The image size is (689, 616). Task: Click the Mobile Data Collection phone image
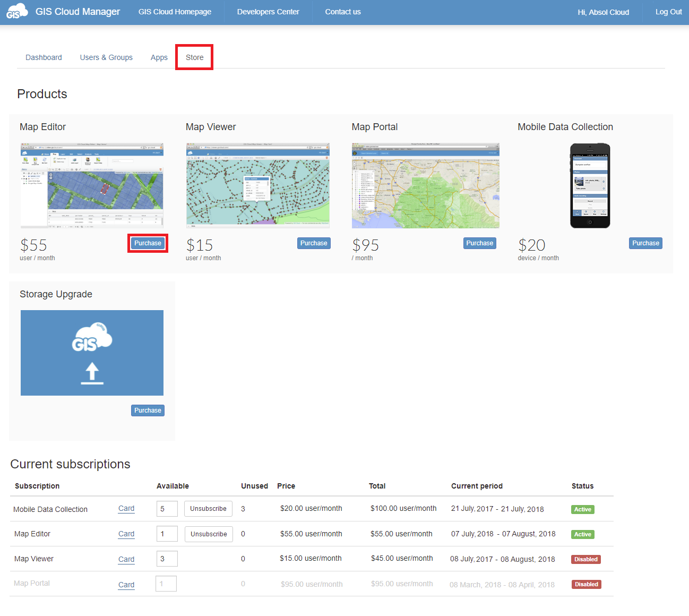pos(590,185)
